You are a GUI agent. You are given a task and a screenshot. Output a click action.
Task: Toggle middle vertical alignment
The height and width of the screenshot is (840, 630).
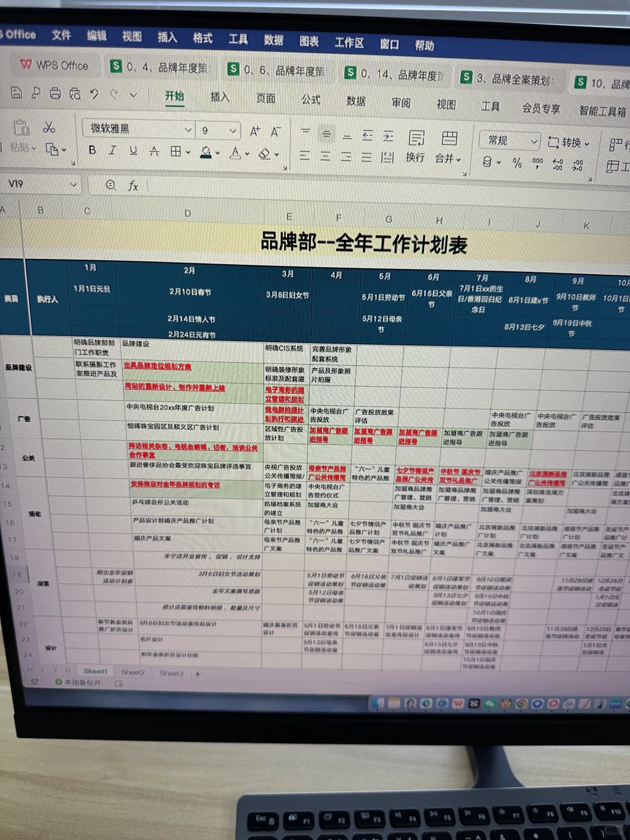coord(326,134)
